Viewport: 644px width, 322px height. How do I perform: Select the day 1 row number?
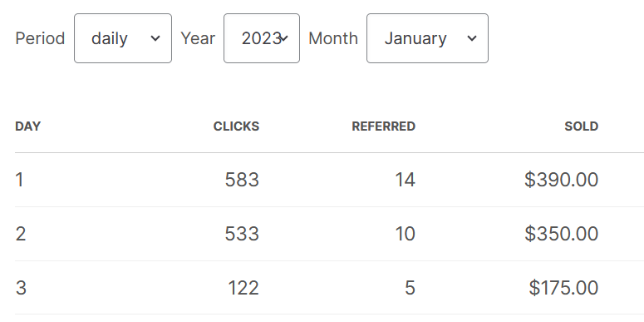pos(19,180)
